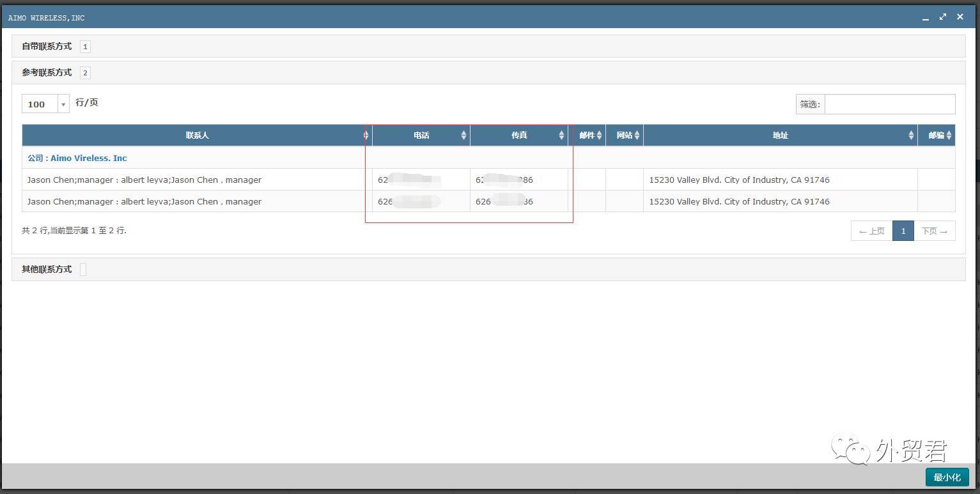Sort table by 电话 column

point(421,135)
